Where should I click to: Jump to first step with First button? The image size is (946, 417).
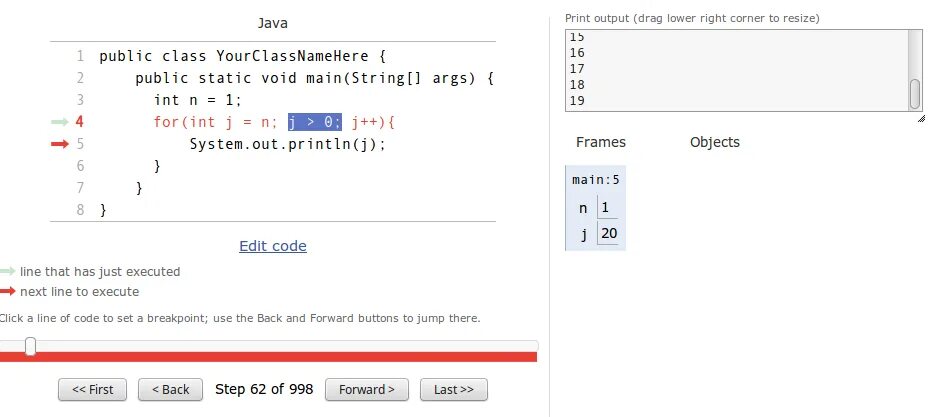pyautogui.click(x=93, y=389)
